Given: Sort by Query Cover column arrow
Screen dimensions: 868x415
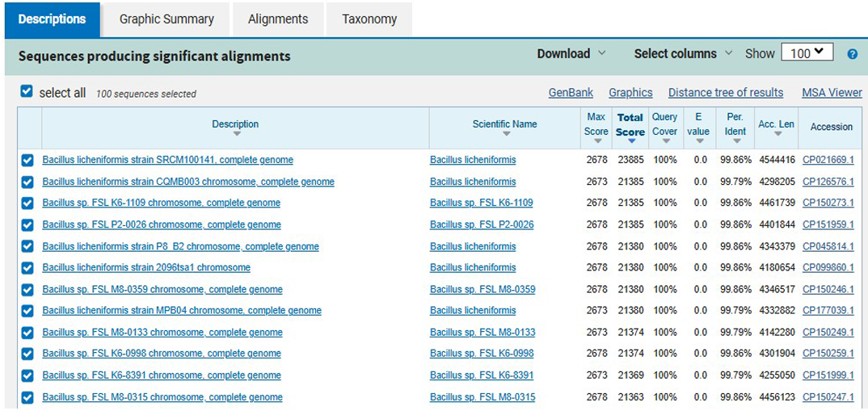Looking at the screenshot, I should point(664,142).
